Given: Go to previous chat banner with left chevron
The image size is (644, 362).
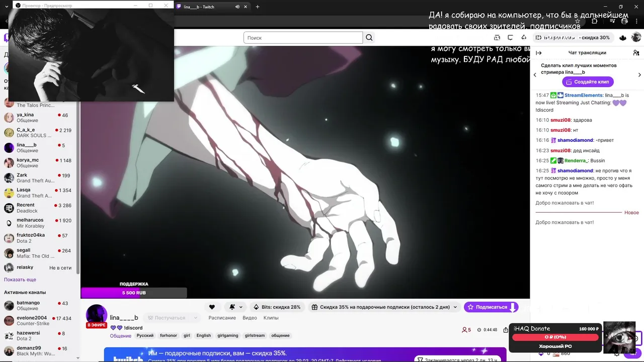Looking at the screenshot, I should pos(535,75).
